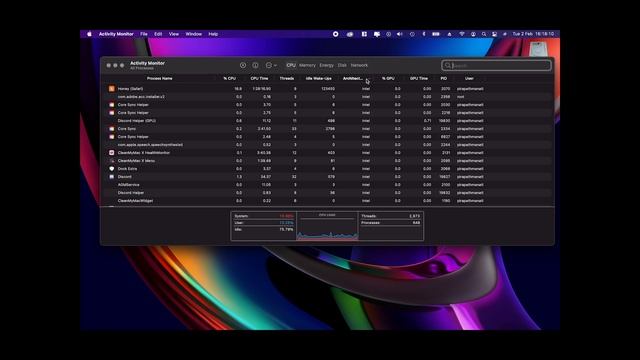Open the Window menu
This screenshot has width=640, height=360.
tap(193, 34)
